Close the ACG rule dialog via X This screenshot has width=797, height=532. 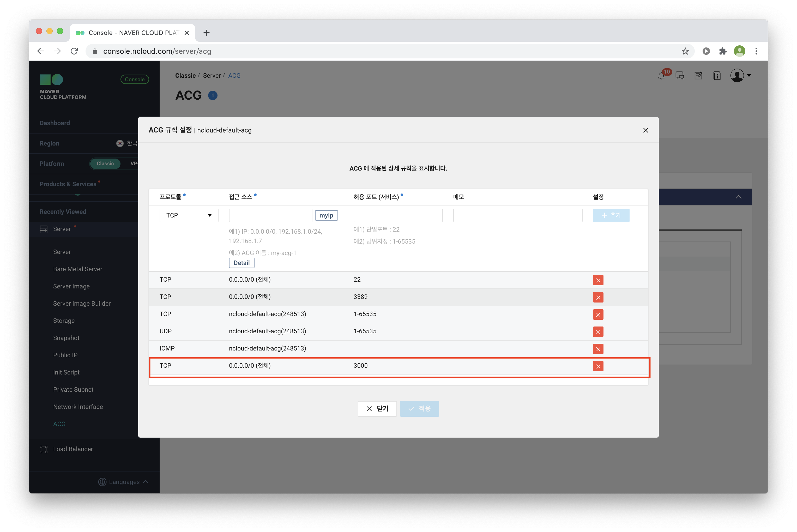coord(645,130)
